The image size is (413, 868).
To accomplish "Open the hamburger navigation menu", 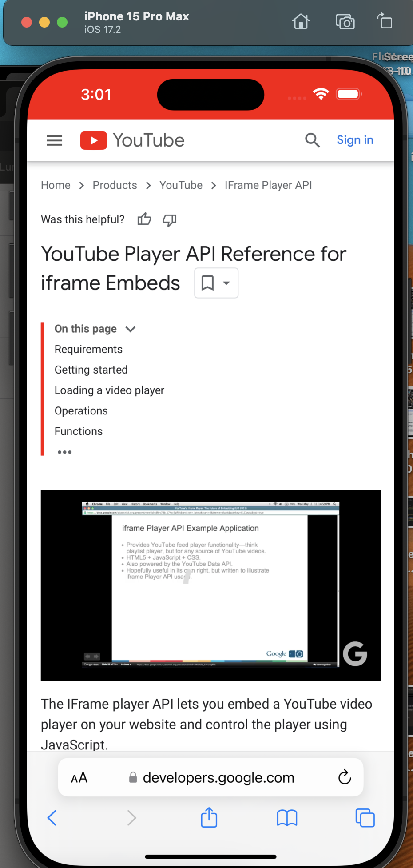I will 54,141.
